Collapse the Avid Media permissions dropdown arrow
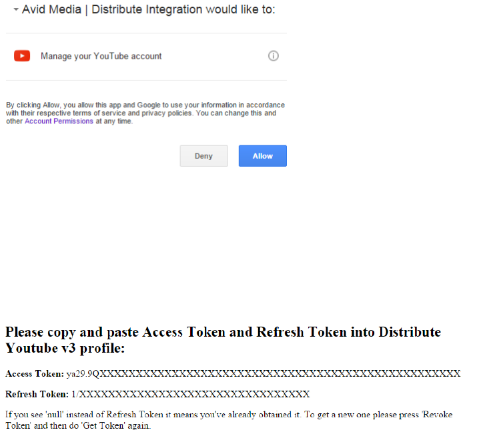The image size is (477, 448). point(16,9)
